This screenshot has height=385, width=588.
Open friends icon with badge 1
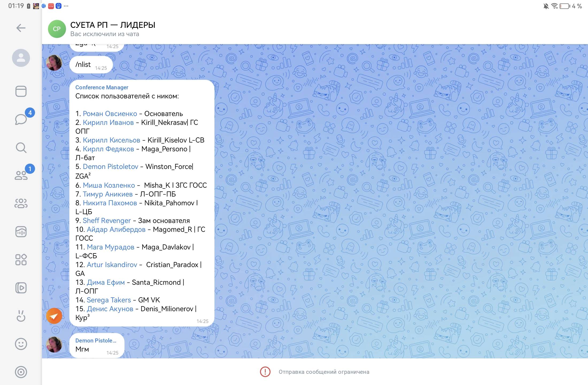tap(21, 175)
